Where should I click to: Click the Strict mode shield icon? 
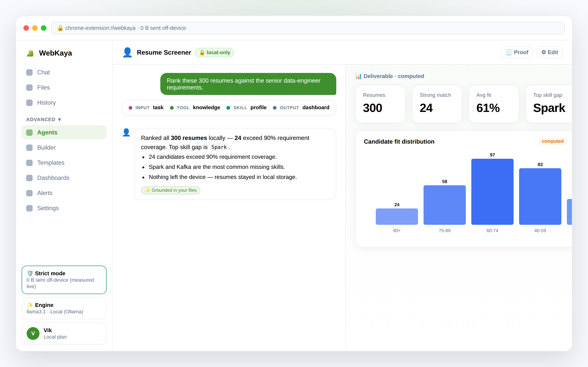(x=30, y=273)
